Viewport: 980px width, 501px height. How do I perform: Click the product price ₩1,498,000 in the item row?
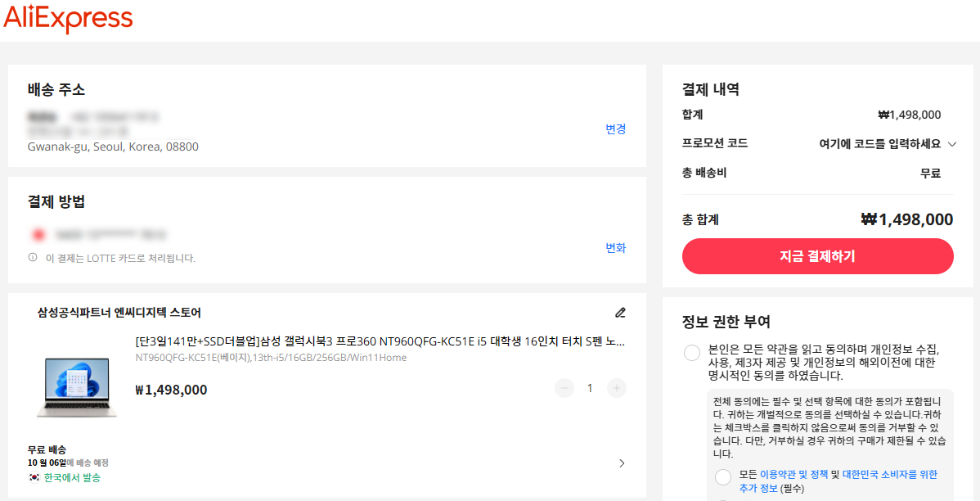pos(171,390)
